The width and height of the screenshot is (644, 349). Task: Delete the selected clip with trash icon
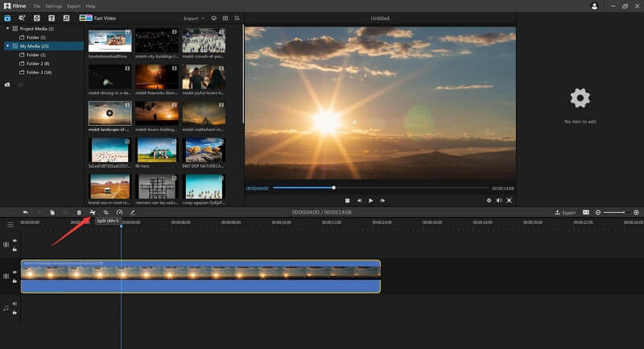pos(79,213)
